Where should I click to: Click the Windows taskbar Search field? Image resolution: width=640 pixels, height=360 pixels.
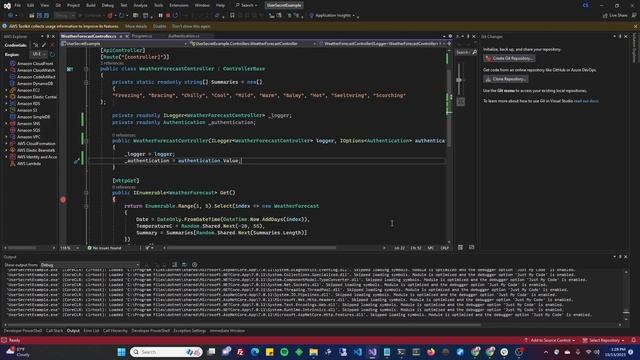coord(166,352)
